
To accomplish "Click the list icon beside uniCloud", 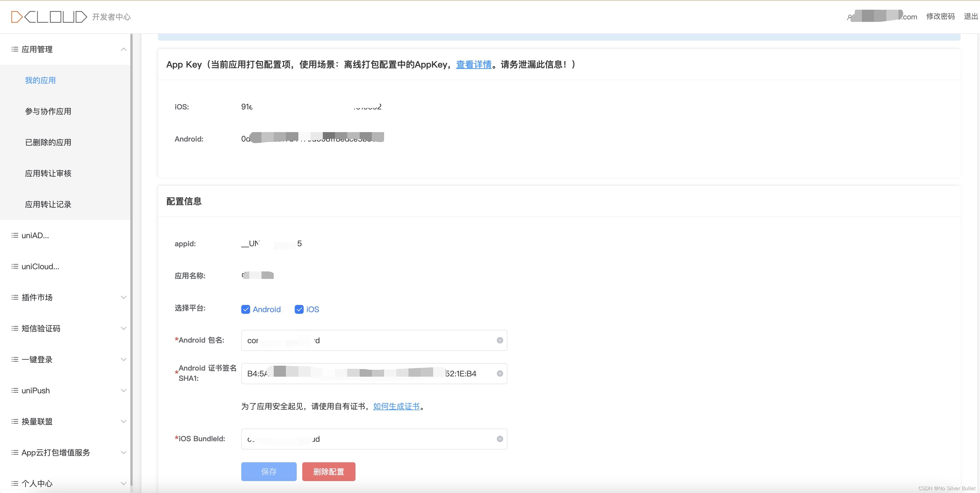I will click(15, 266).
